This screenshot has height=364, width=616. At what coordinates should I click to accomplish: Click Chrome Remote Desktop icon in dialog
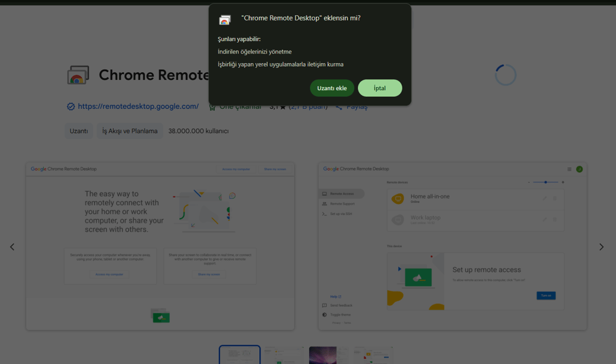click(x=225, y=20)
